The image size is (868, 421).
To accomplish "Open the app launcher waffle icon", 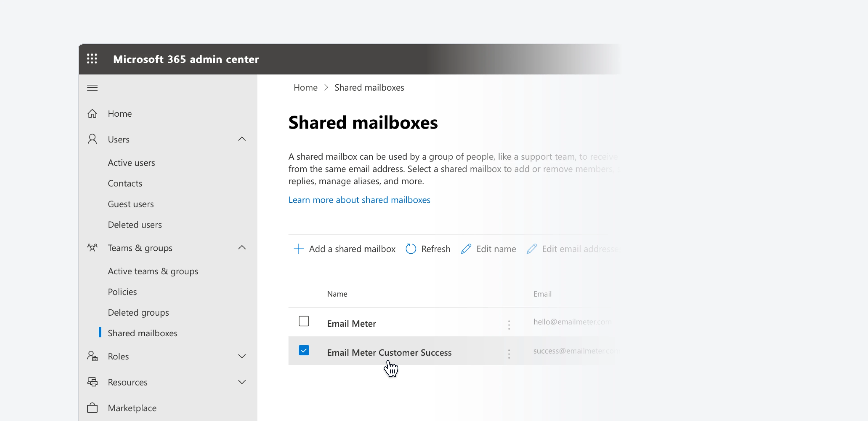I will [x=92, y=59].
